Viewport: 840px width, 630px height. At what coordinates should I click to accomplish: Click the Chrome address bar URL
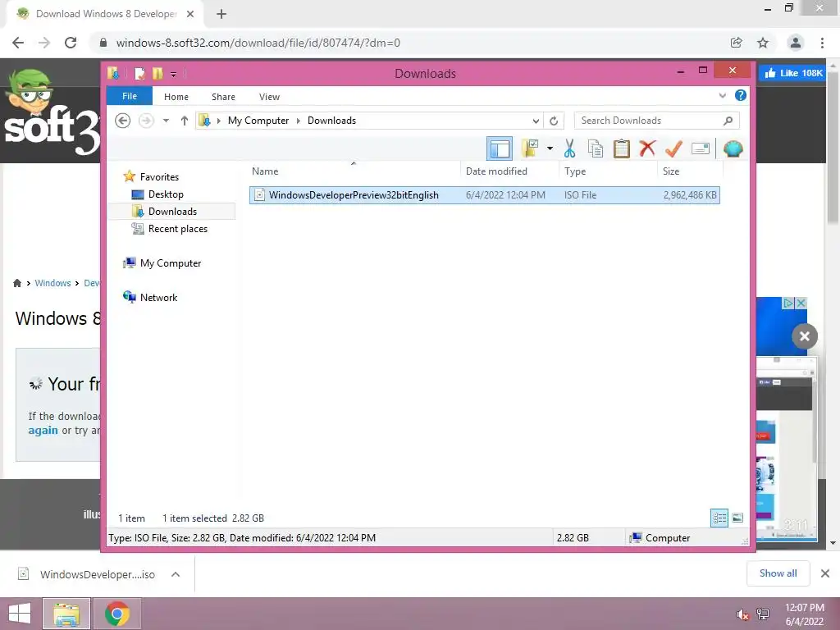[258, 43]
